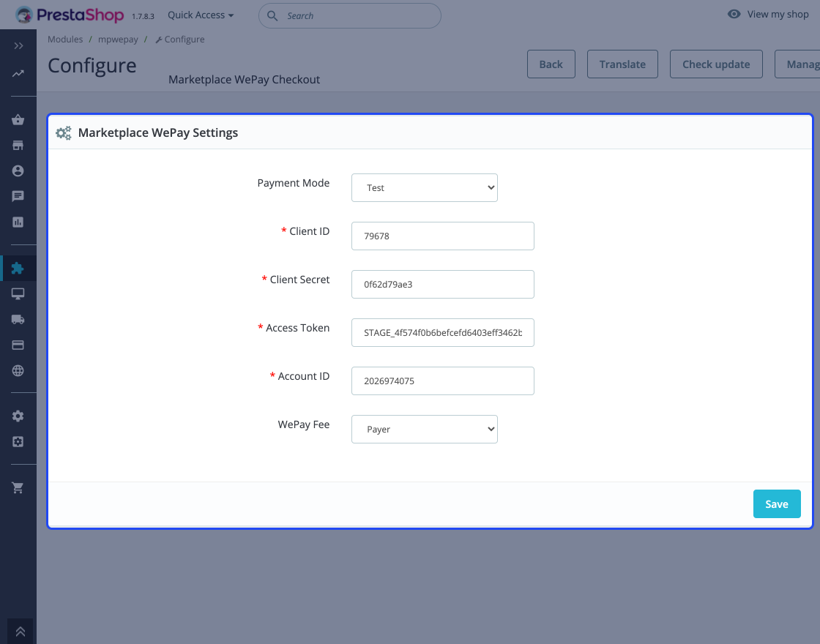Click the eye icon beside View my shop
820x644 pixels.
tap(734, 14)
